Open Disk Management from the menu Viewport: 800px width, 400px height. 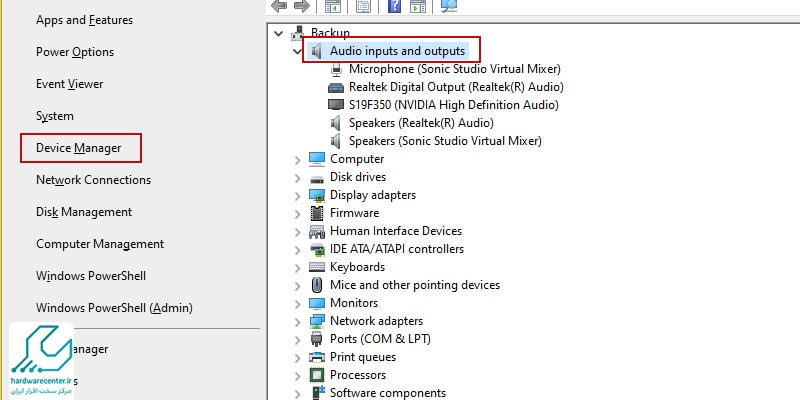point(84,212)
